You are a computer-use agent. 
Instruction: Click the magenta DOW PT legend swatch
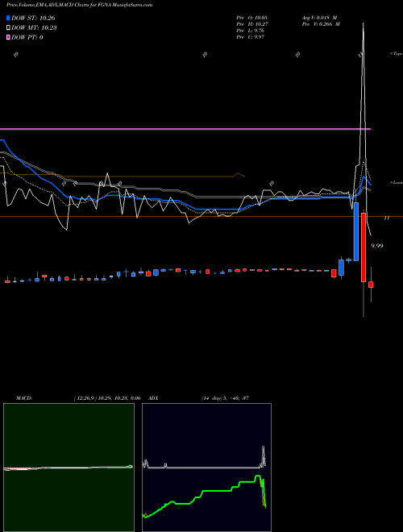[8, 37]
